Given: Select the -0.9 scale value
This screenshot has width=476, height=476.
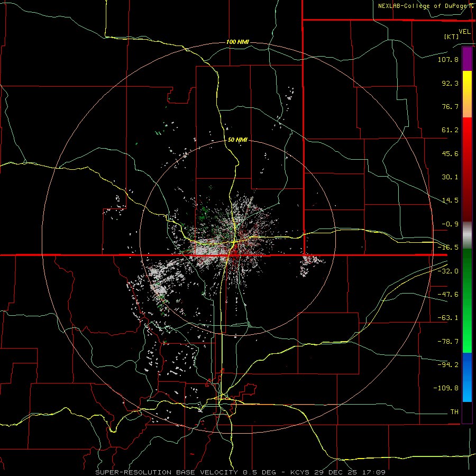Looking at the screenshot, I should pyautogui.click(x=450, y=224).
